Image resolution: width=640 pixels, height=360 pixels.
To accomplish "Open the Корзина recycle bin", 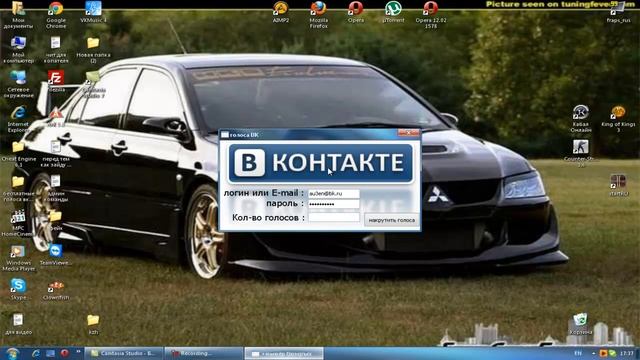I will (580, 324).
